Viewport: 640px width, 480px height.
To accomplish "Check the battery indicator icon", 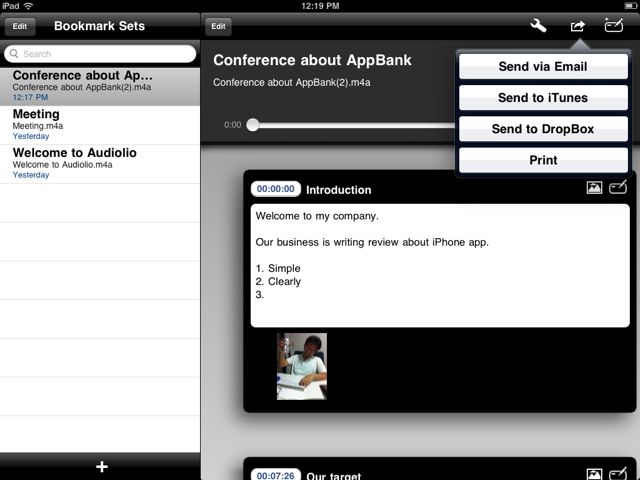I will click(630, 6).
